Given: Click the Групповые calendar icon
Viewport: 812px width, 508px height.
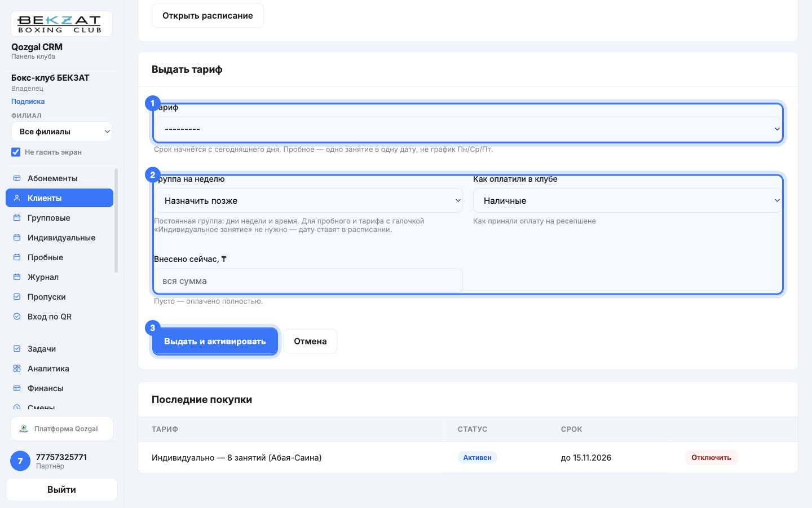Looking at the screenshot, I should click(17, 218).
